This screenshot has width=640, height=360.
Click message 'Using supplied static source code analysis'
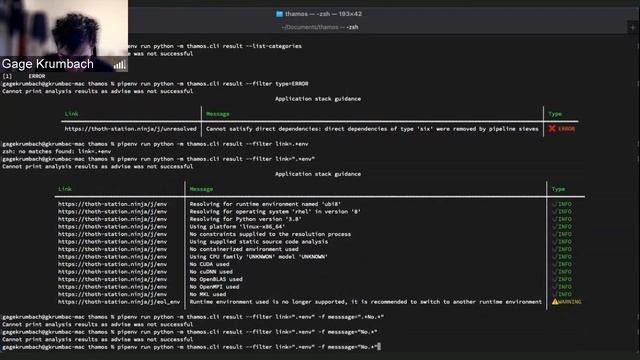(259, 242)
